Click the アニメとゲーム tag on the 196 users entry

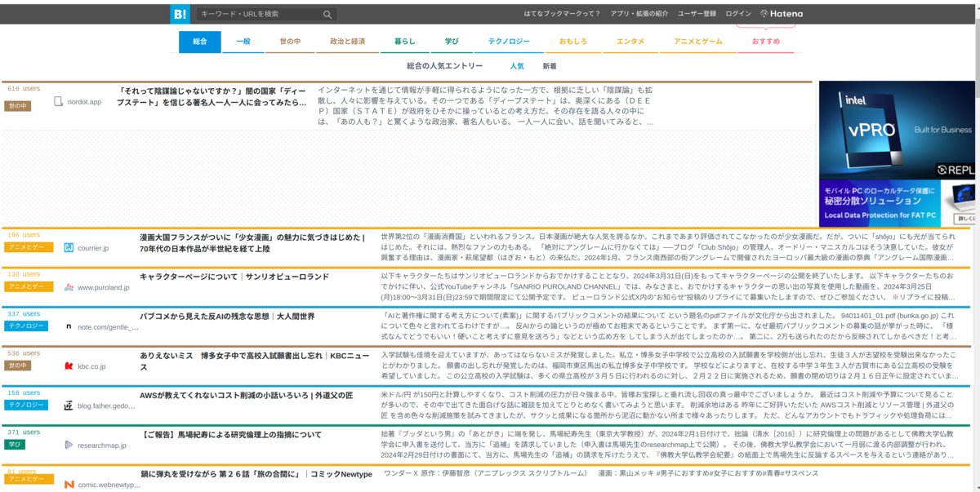[29, 247]
